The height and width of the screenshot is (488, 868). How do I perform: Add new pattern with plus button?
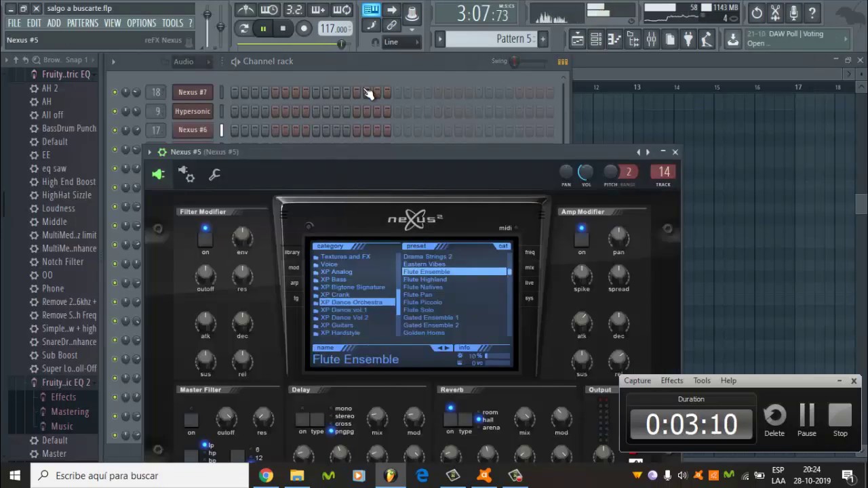542,39
